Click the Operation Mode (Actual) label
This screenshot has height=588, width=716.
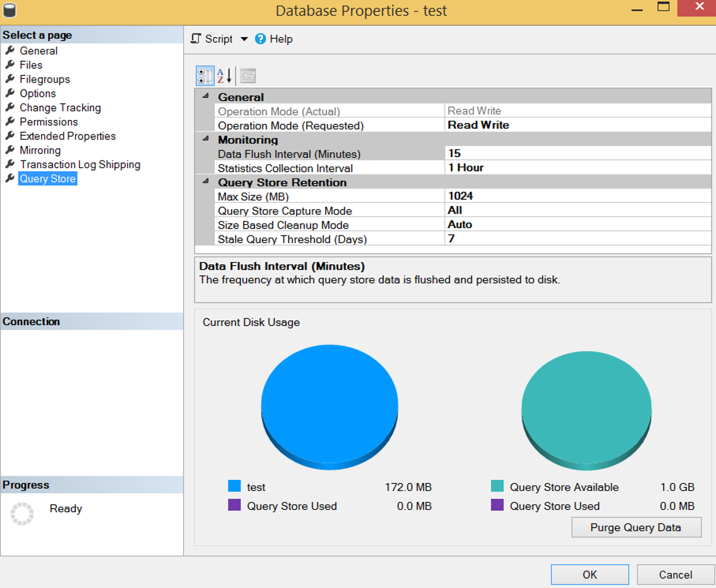[x=278, y=112]
